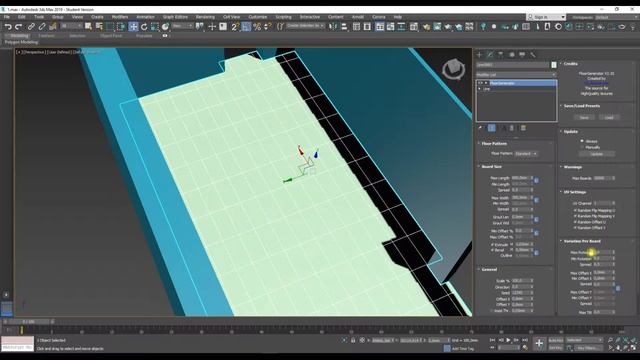Toggle the Spinner Snap icon
The image size is (640, 360).
click(268, 27)
